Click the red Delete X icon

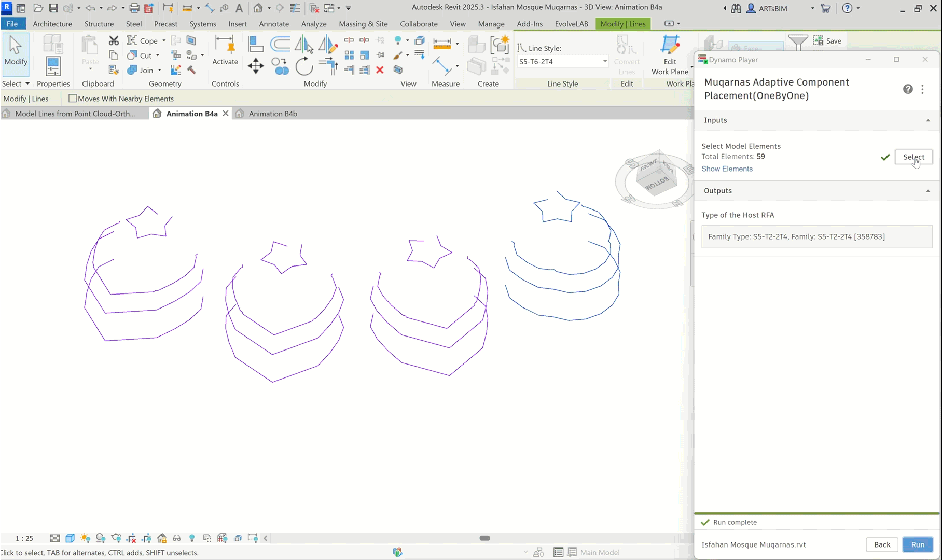(380, 69)
